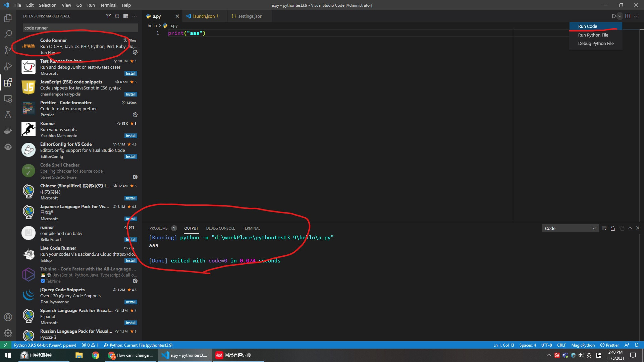Open the Extensions view icon
Viewport: 644px width, 362px height.
(x=8, y=82)
